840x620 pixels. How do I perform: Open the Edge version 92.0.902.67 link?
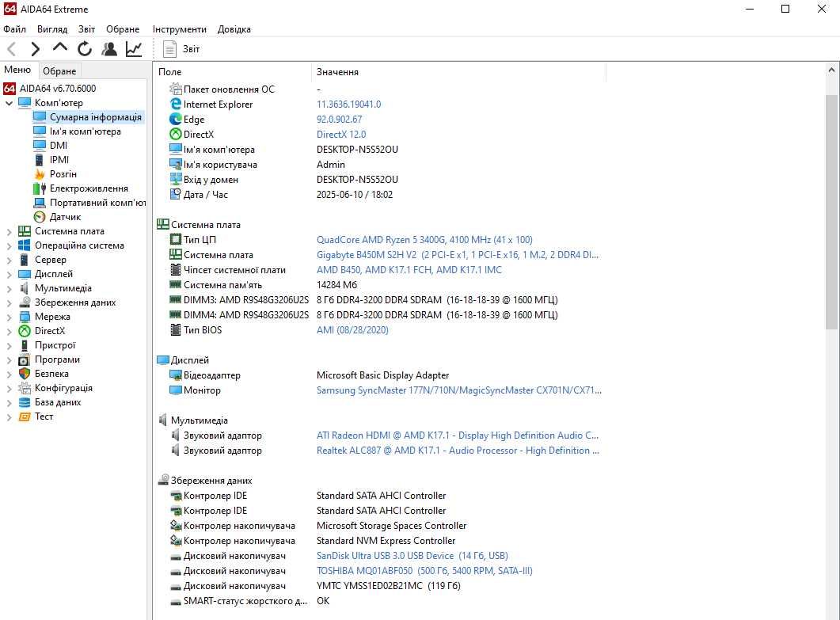click(339, 120)
